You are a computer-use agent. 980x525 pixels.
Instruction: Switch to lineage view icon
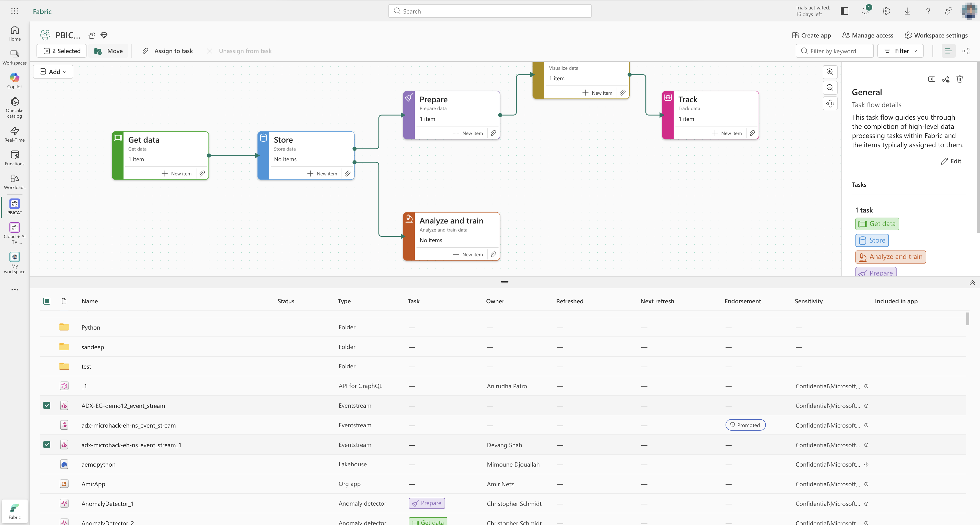point(966,51)
